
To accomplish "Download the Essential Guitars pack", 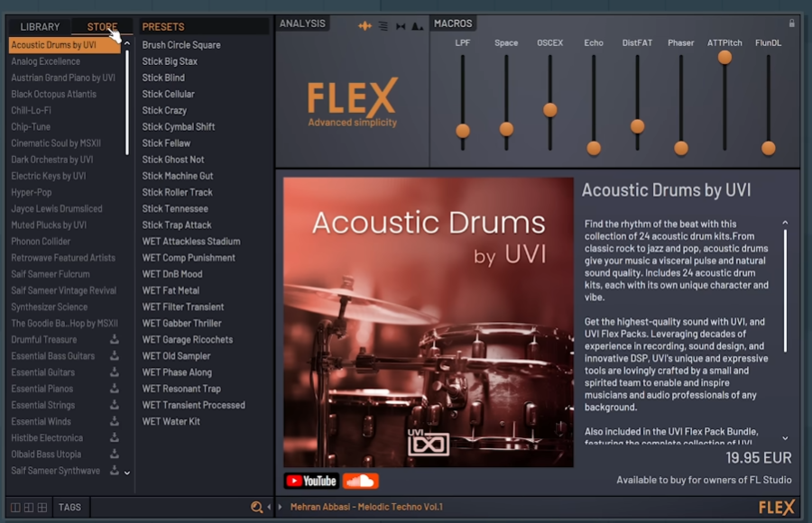I will coord(115,372).
